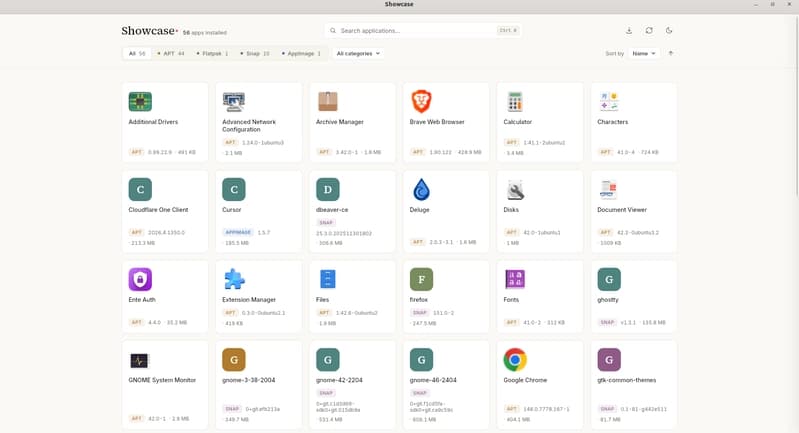Viewport: 799px width, 433px height.
Task: Click the Google Chrome name text
Action: coord(525,380)
